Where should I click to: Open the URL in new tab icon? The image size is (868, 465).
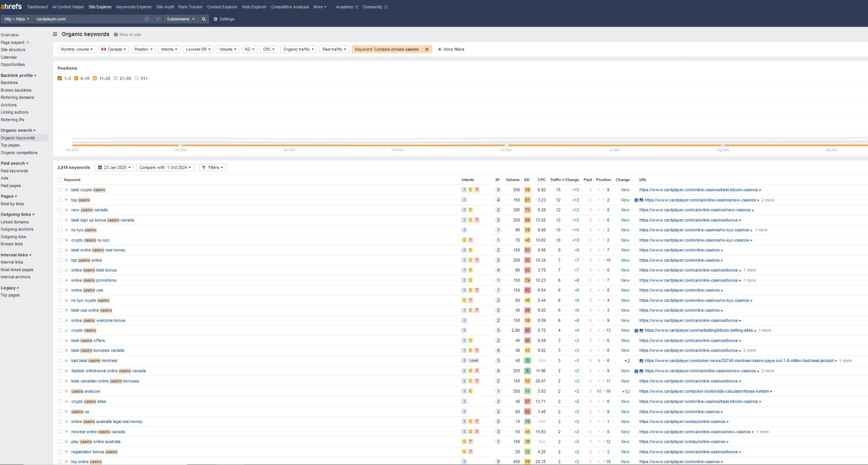pyautogui.click(x=146, y=19)
